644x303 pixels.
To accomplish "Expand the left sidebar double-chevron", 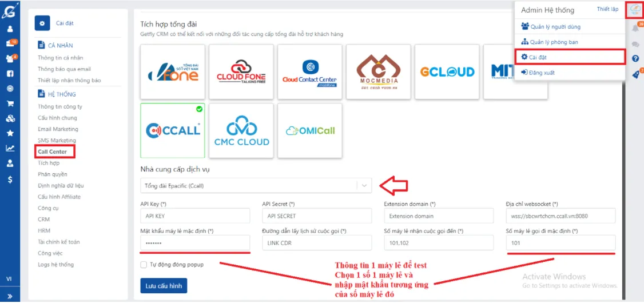I will point(10,296).
